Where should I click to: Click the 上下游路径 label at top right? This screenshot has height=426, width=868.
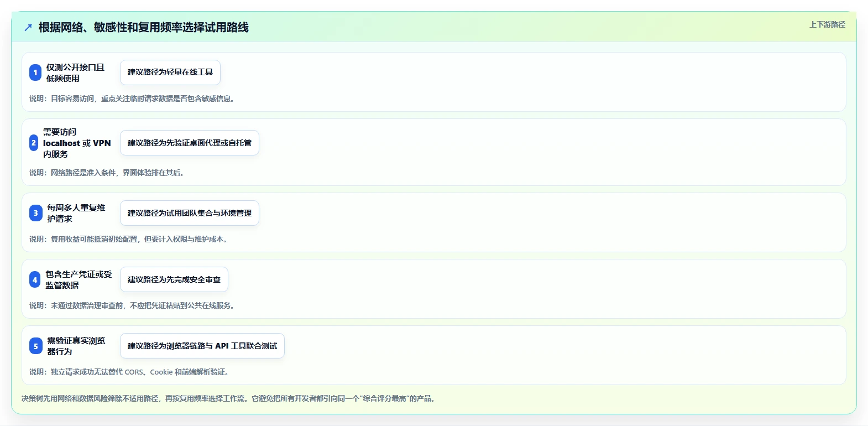827,24
